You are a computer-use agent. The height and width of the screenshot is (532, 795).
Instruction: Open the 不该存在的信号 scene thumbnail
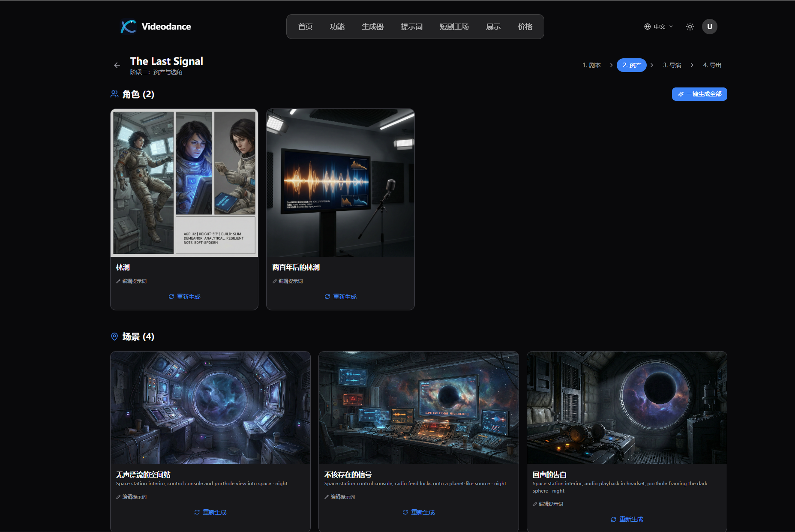418,408
